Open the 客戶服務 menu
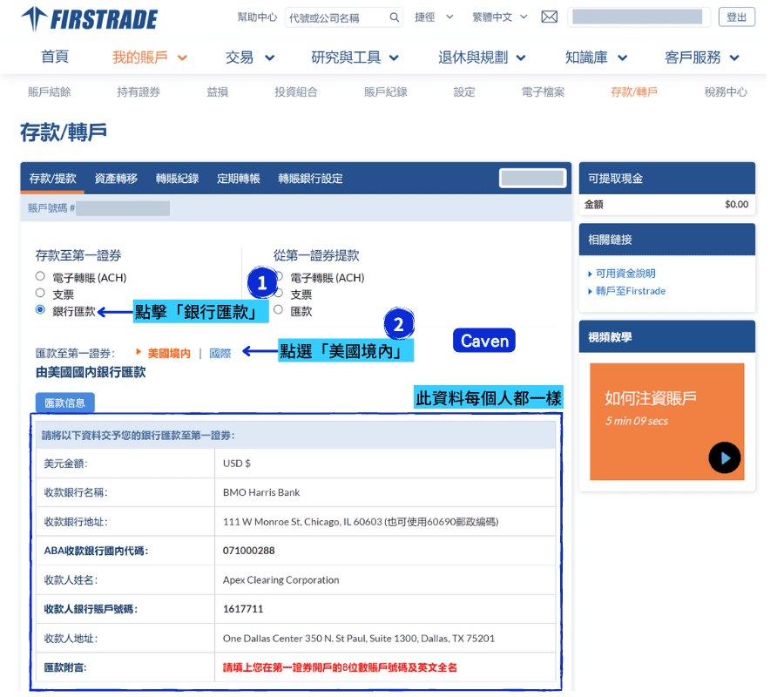This screenshot has width=784, height=697. [693, 57]
